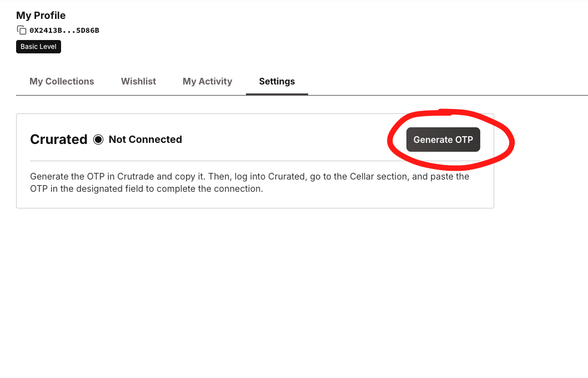This screenshot has width=588, height=378.
Task: Click the word Cellar in the instructions
Action: click(362, 176)
